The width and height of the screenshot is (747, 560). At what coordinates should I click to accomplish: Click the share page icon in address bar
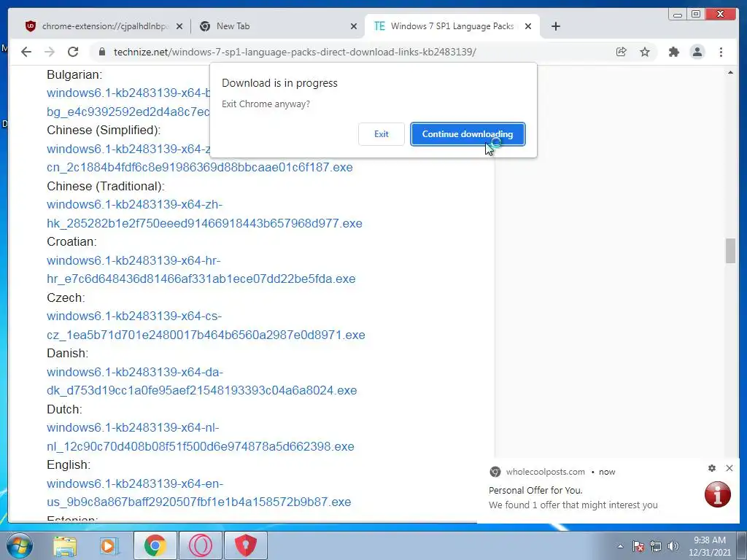coord(622,52)
